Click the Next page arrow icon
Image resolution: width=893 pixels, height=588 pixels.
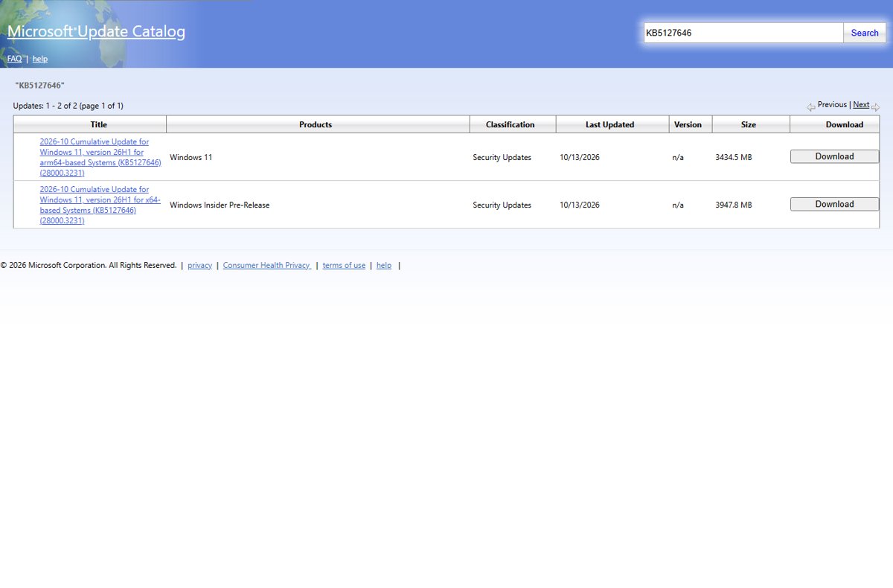pyautogui.click(x=875, y=107)
